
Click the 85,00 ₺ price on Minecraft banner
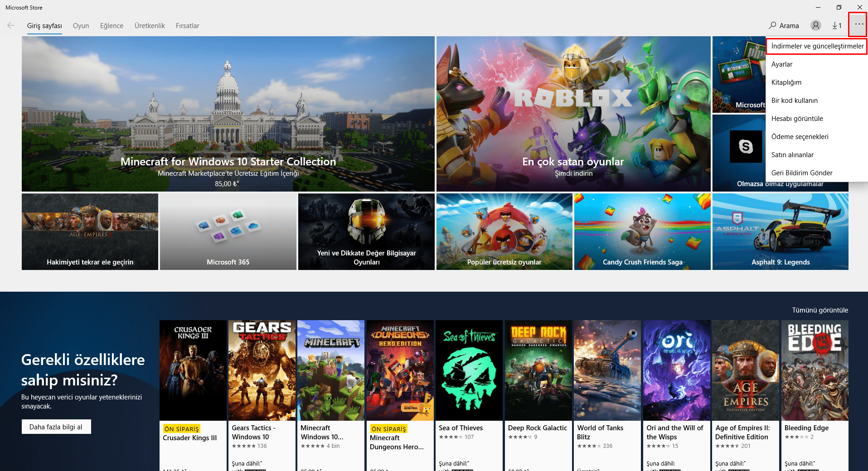[227, 183]
